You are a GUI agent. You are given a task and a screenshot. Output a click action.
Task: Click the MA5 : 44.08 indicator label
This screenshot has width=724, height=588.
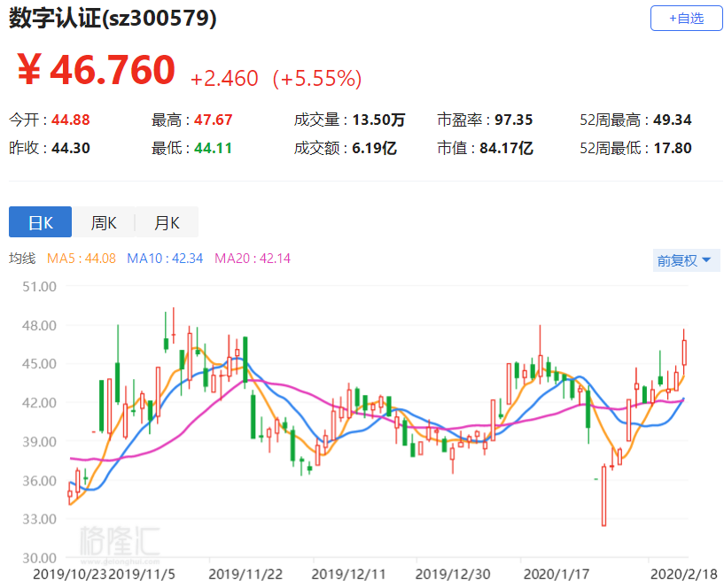pos(82,259)
